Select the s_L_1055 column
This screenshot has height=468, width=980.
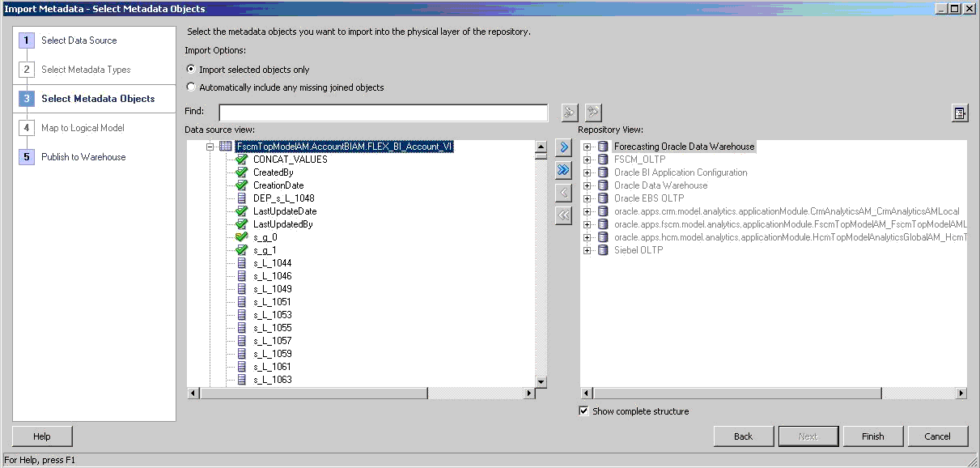273,328
